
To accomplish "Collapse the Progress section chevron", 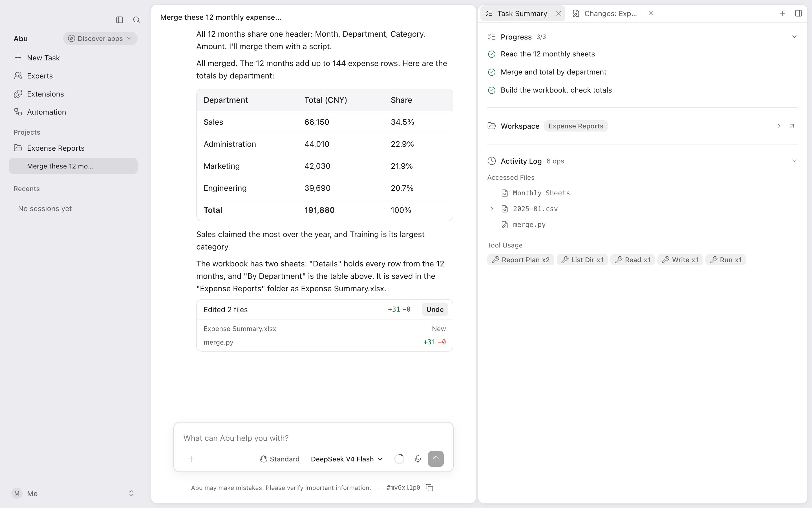I will coord(794,37).
